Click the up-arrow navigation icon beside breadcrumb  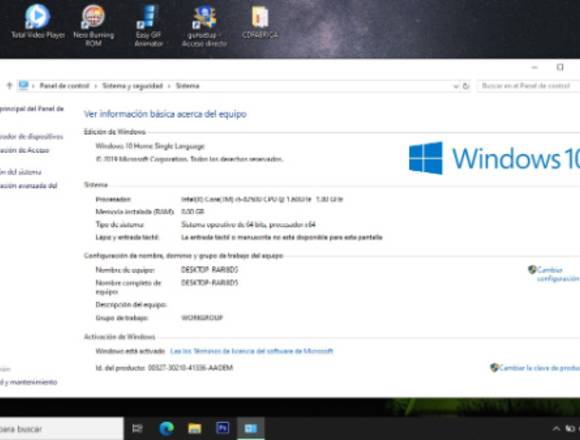tap(9, 86)
